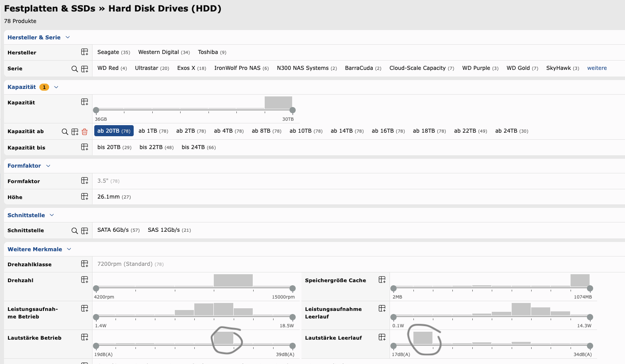This screenshot has width=625, height=364.
Task: Select the BarraCuda series filter
Action: [x=363, y=68]
